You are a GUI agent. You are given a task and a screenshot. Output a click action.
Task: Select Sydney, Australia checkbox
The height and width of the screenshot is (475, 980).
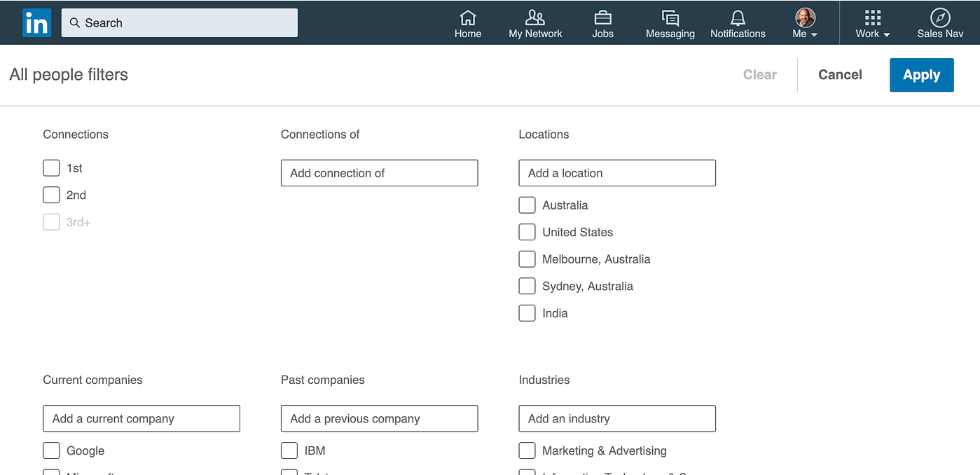pos(527,286)
